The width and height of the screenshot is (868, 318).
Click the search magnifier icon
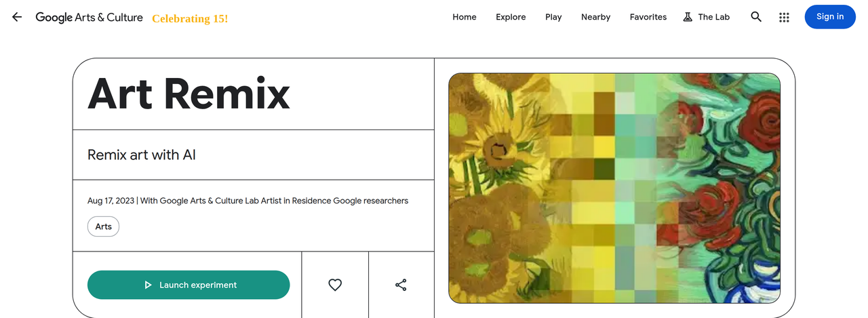(756, 17)
